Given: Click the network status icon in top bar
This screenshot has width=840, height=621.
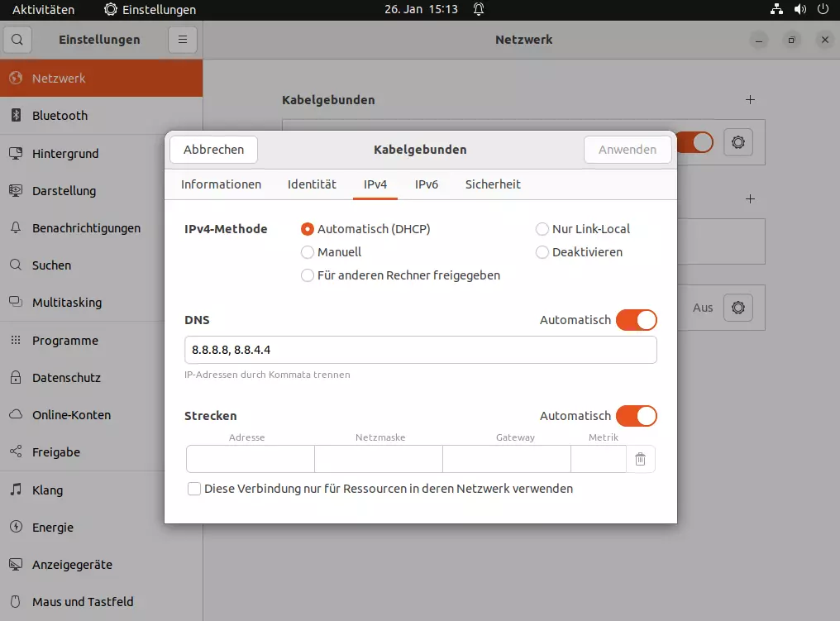Looking at the screenshot, I should pos(776,10).
